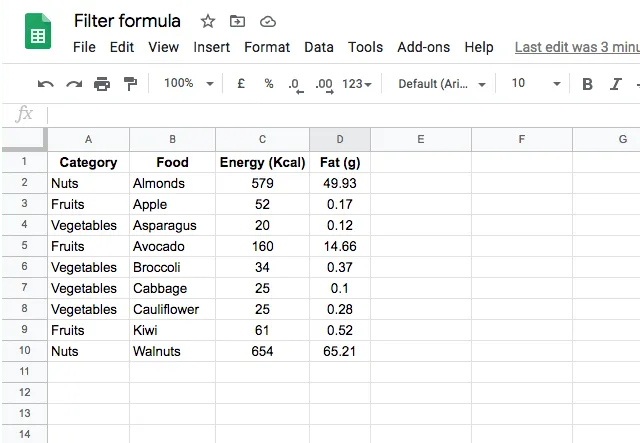This screenshot has height=443, width=640.
Task: Check the cloud save status icon
Action: coord(268,21)
